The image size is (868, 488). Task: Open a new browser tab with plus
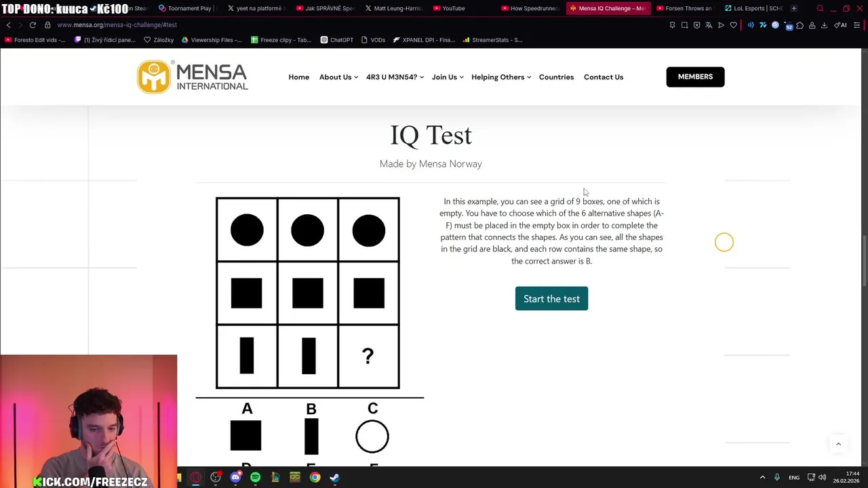tap(793, 8)
